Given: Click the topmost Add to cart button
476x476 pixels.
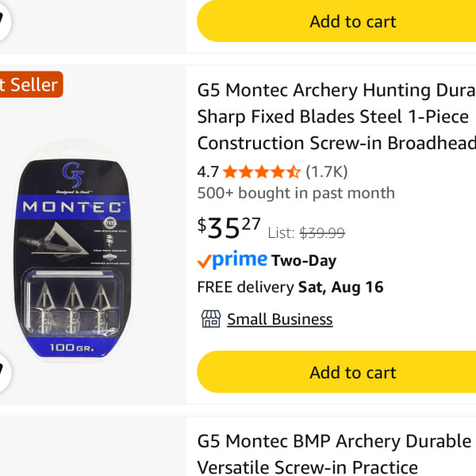Looking at the screenshot, I should (x=336, y=21).
